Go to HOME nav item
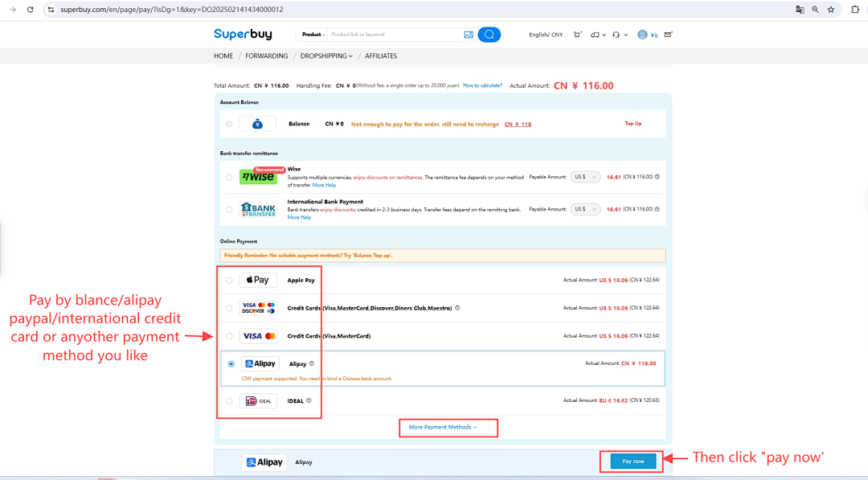The image size is (868, 480). click(x=223, y=56)
